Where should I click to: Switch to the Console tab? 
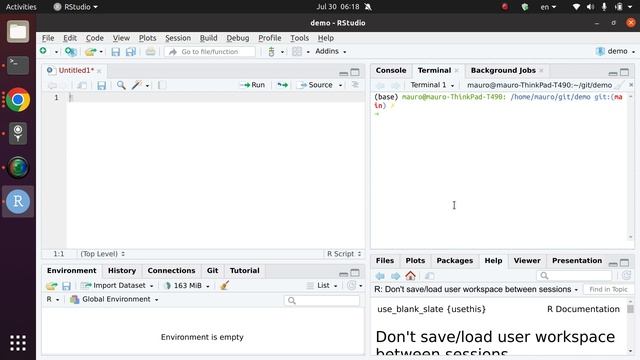[391, 70]
